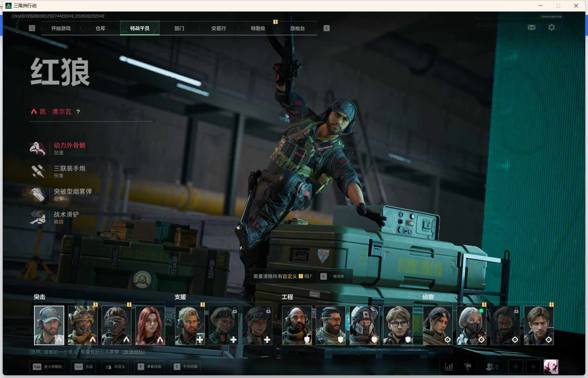Select the 战术滑铲 passive skill icon
The width and height of the screenshot is (588, 378).
[x=38, y=217]
